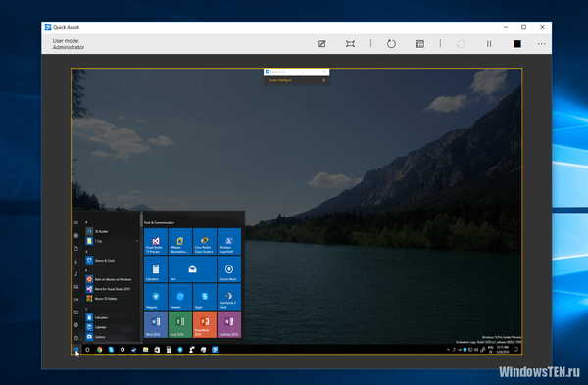
Task: Open the Settings gear in Start rail
Action: 76,325
